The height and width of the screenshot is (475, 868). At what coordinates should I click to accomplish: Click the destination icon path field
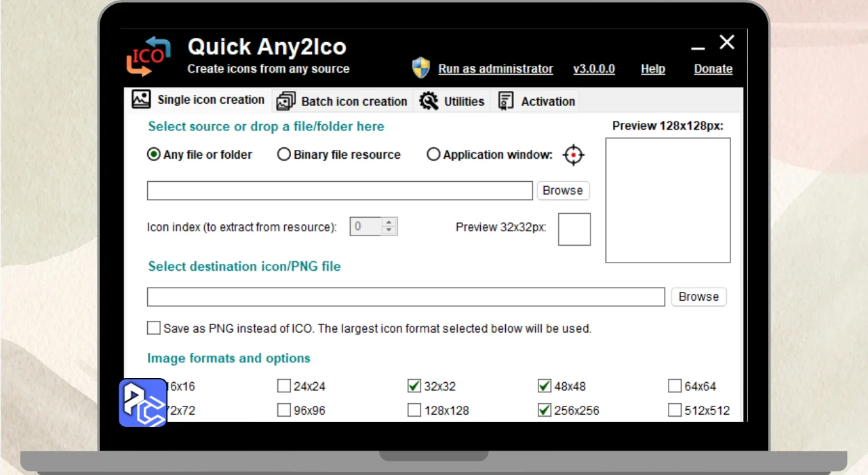406,297
